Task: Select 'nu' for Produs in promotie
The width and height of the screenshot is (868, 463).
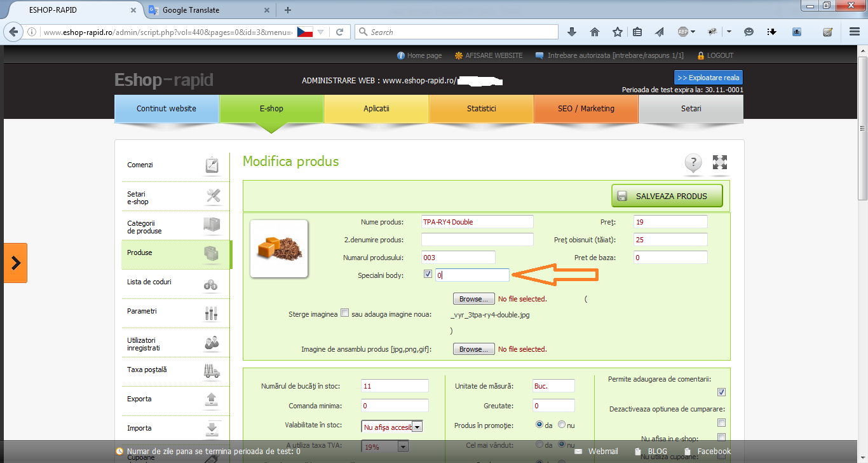Action: point(562,425)
